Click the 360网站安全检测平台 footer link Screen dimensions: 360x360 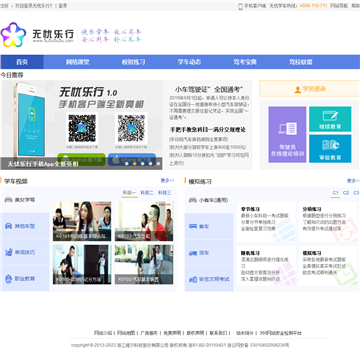click(x=280, y=333)
